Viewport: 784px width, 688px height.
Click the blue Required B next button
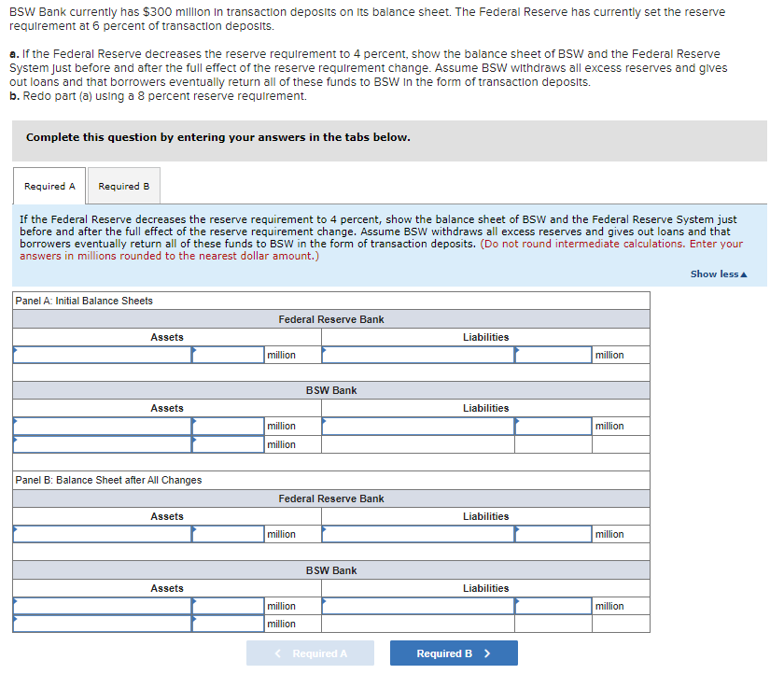tap(454, 653)
